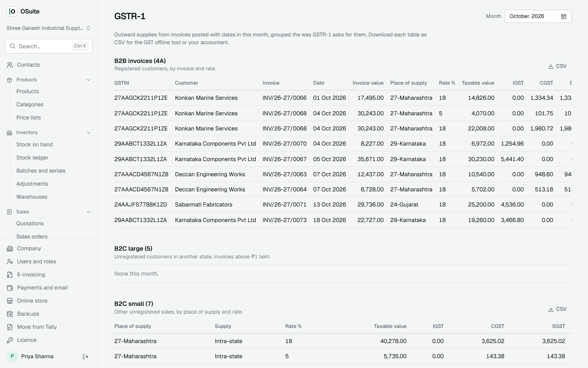
Task: Go to Price lists
Action: (x=28, y=118)
